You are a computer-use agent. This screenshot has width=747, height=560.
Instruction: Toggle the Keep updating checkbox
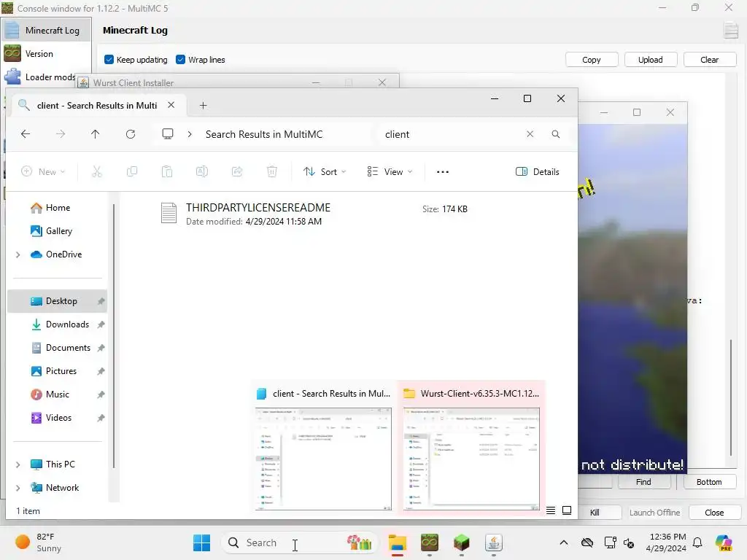(109, 60)
